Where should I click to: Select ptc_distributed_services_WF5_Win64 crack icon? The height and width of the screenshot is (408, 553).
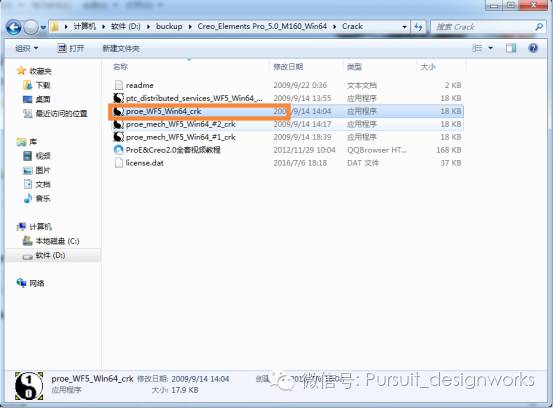(118, 98)
